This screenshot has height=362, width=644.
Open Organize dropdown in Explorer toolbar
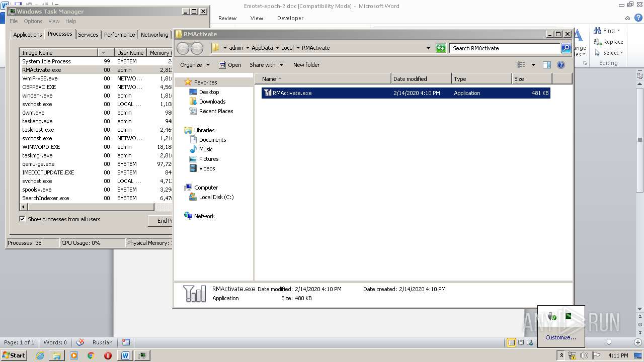pos(195,65)
